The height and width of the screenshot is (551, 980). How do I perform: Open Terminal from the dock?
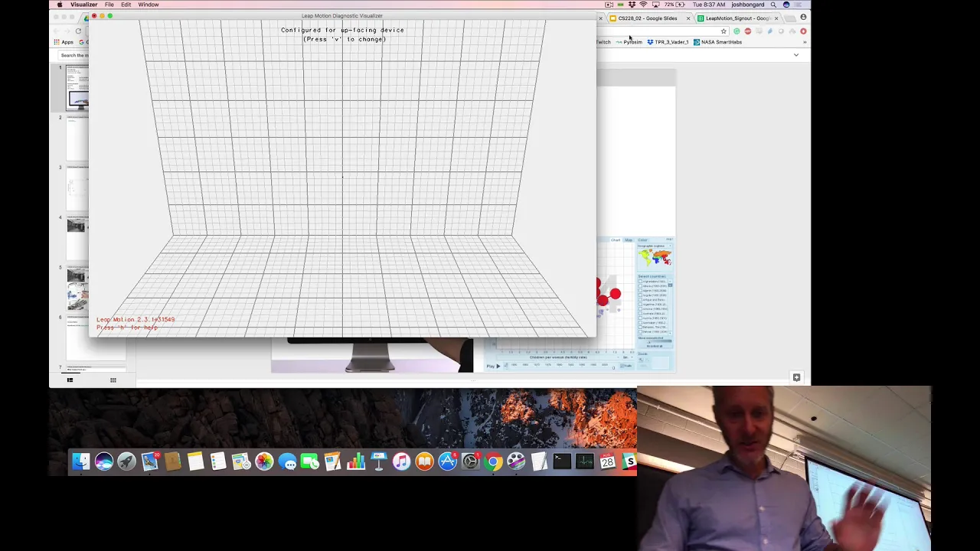(x=562, y=461)
